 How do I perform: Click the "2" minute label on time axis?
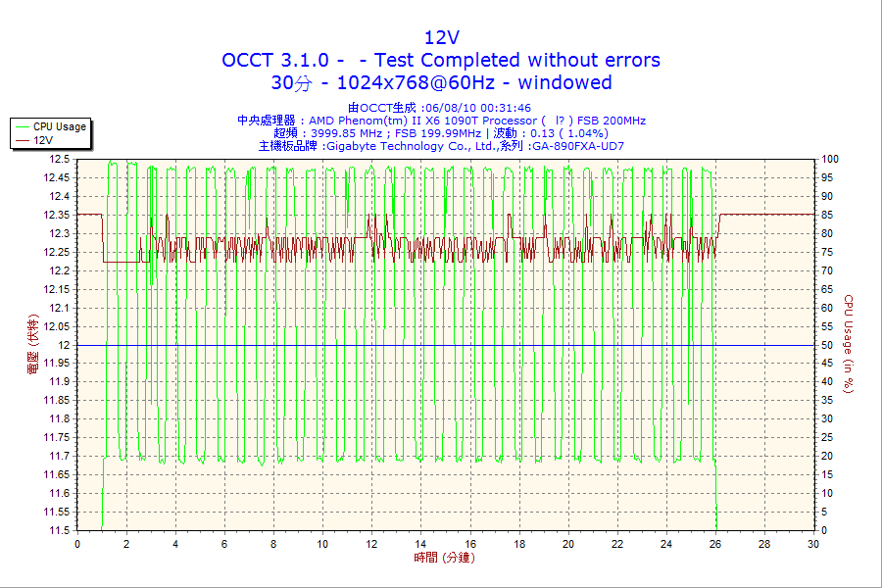[x=126, y=544]
